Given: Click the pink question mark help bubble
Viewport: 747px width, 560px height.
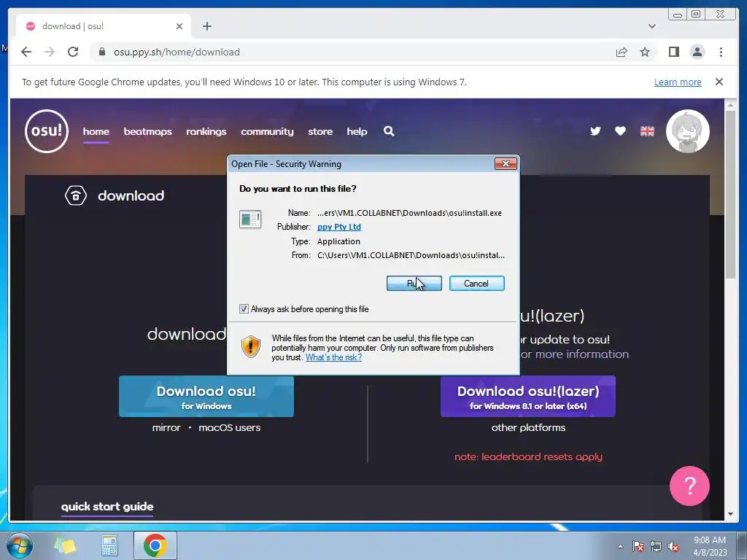Looking at the screenshot, I should [689, 486].
